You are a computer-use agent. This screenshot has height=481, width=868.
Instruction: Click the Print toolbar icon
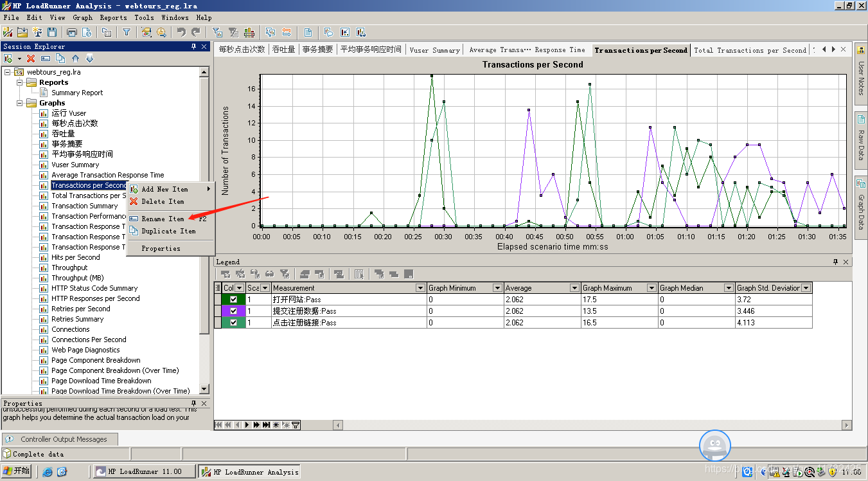(x=72, y=32)
